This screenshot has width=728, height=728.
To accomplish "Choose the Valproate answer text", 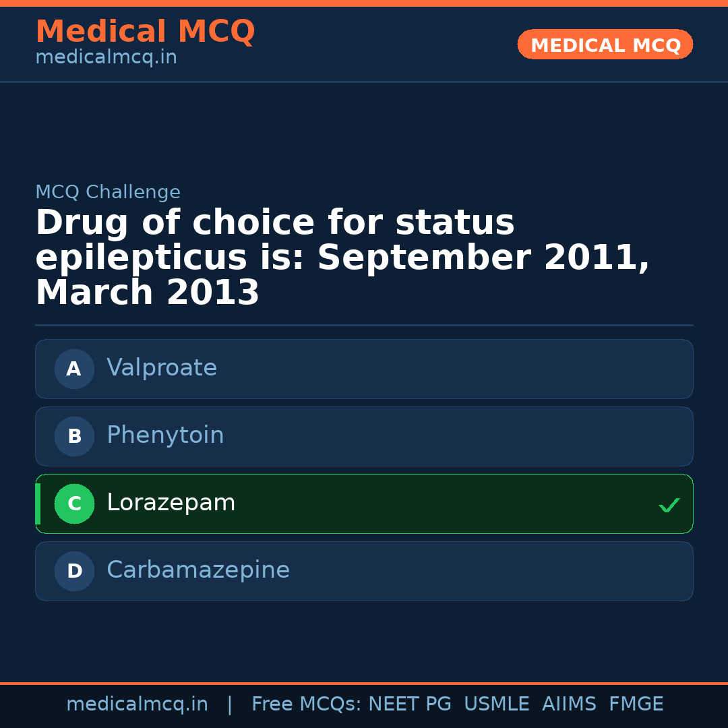I will point(162,368).
